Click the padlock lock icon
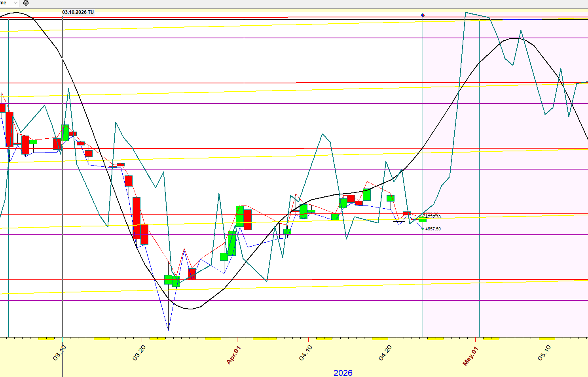This screenshot has width=588, height=377. (26, 3)
